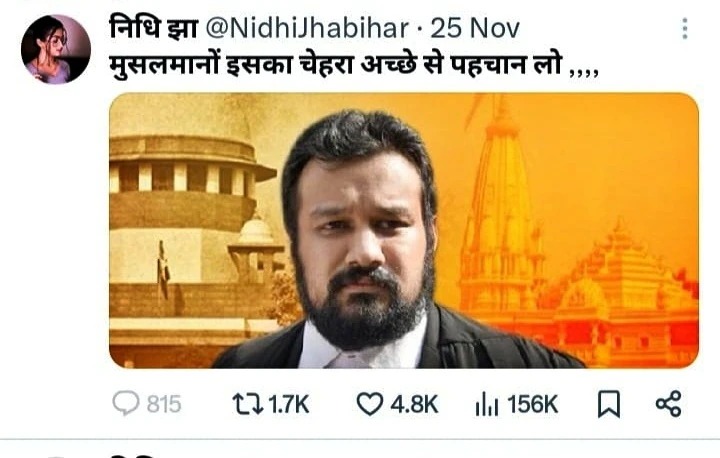Screen dimensions: 720x458
Task: Open the three-dot more options menu
Action: pos(685,28)
